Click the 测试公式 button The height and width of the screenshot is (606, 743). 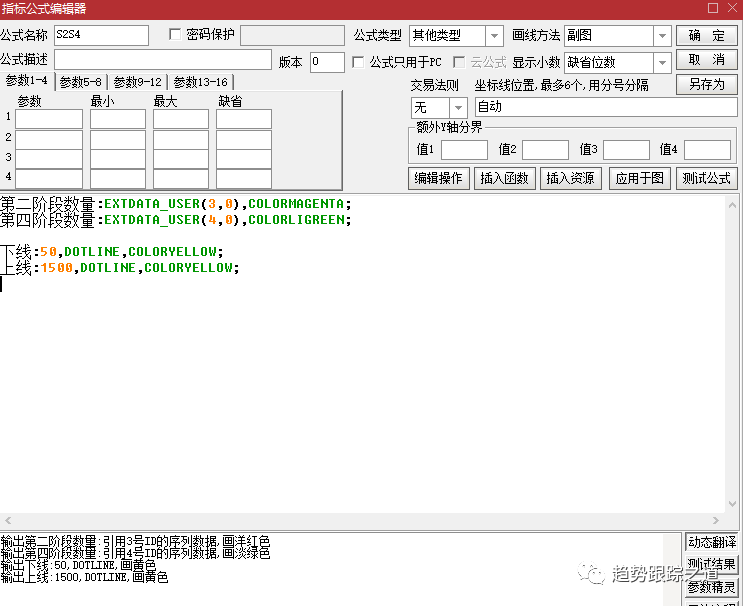pos(706,179)
